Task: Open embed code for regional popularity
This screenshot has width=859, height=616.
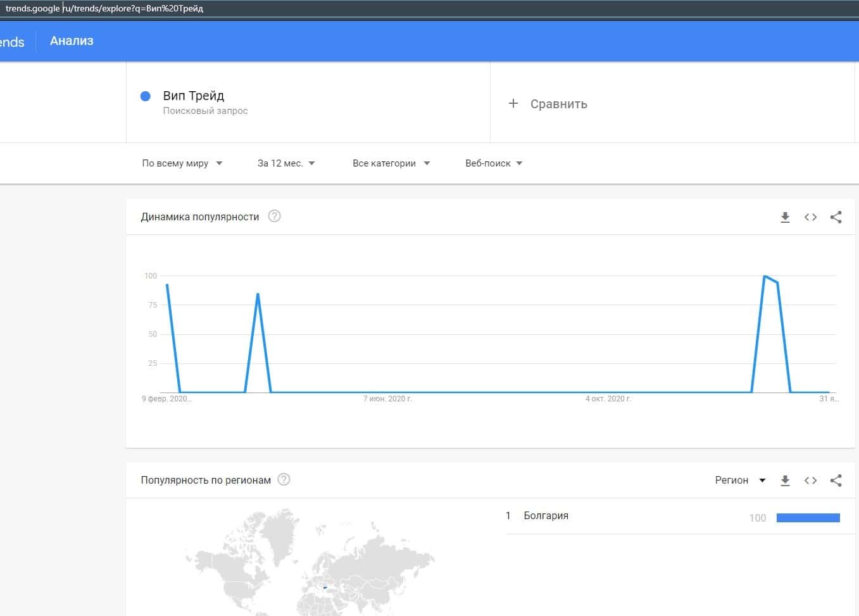Action: coord(810,481)
